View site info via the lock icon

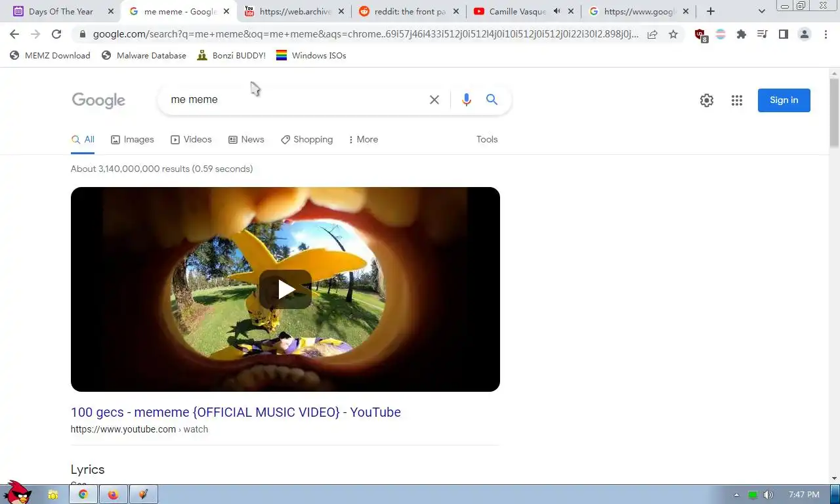click(82, 34)
